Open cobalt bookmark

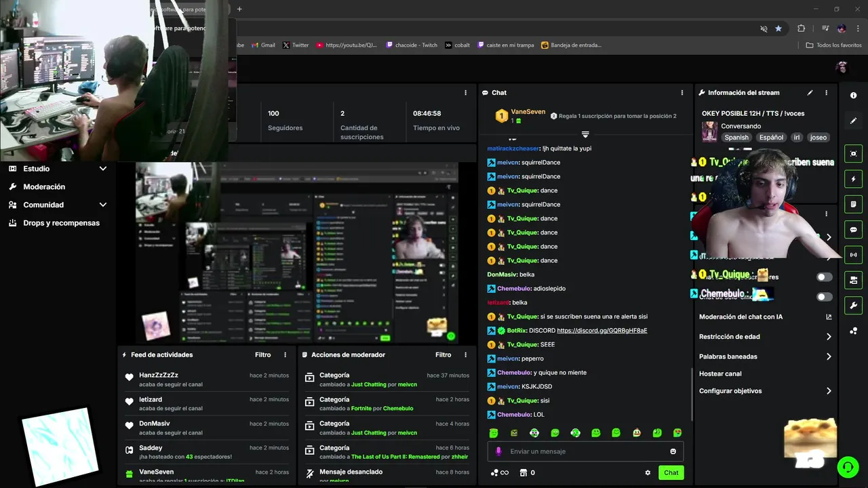(458, 45)
